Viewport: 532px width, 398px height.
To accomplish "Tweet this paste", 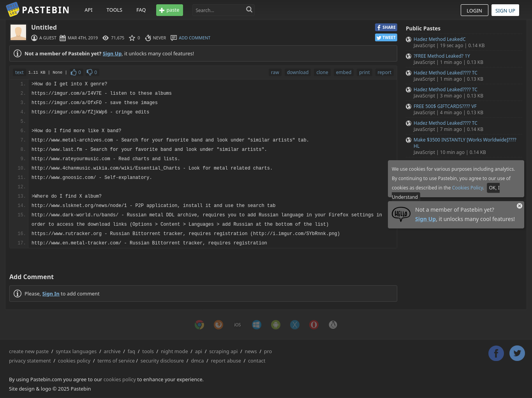I will point(386,37).
